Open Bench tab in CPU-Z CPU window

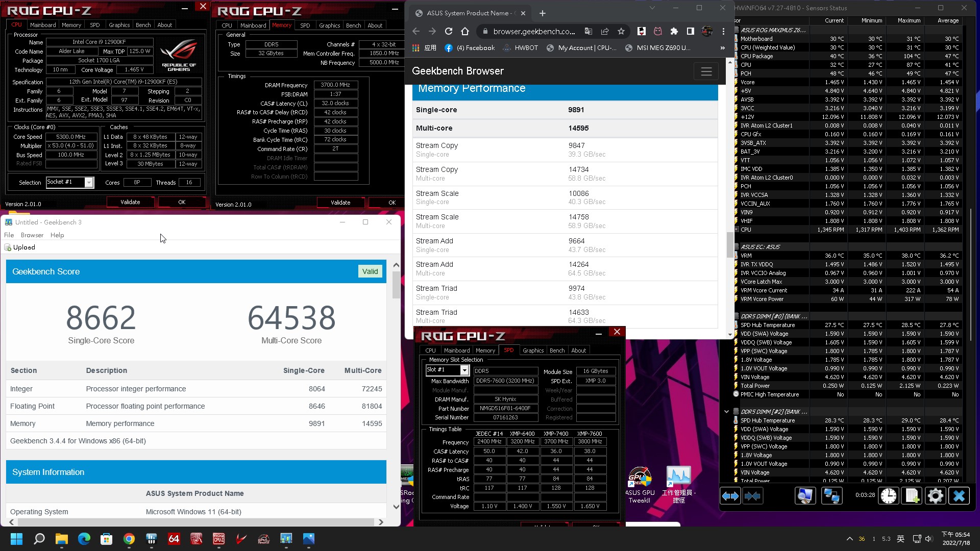143,25
